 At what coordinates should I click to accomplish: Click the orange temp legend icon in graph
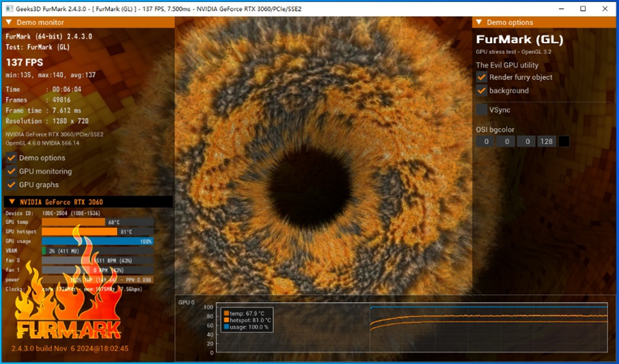226,313
